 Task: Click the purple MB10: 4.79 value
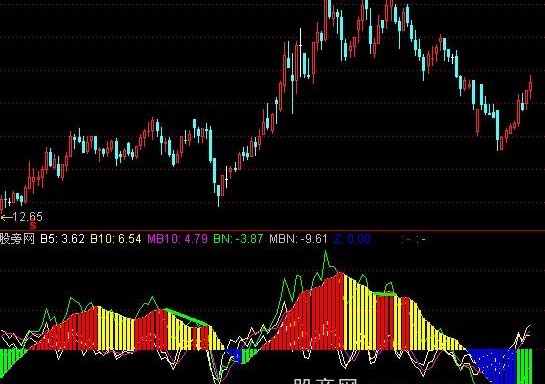tap(178, 239)
